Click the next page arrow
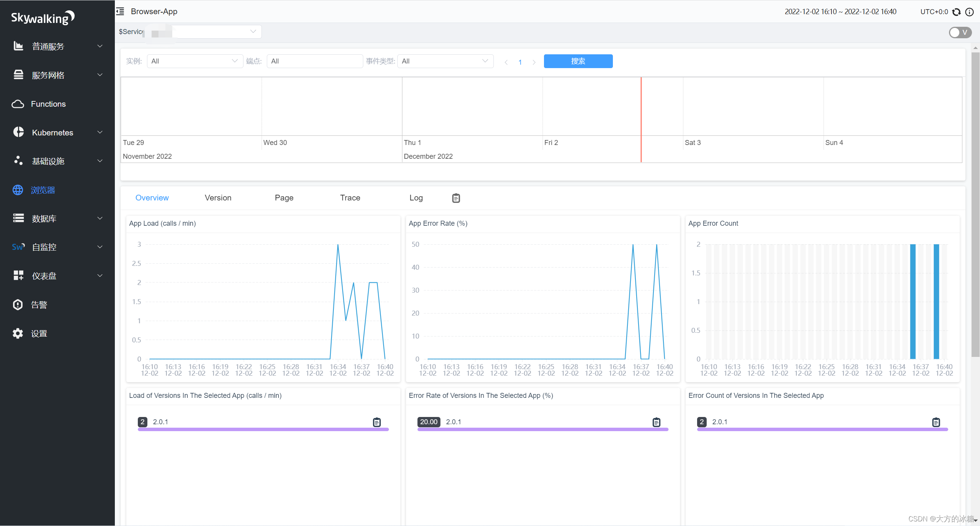The height and width of the screenshot is (526, 980). [x=534, y=62]
